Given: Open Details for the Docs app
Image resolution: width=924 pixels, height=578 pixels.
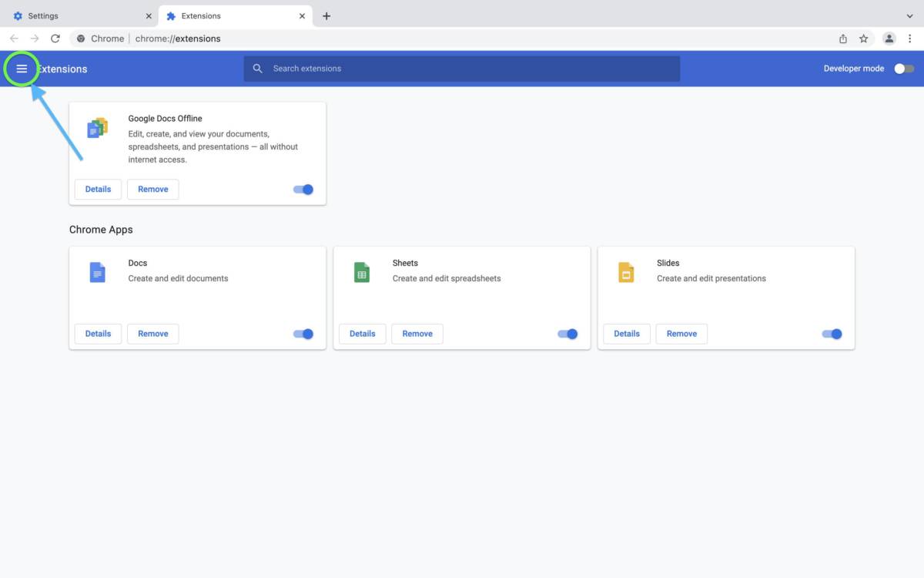Looking at the screenshot, I should pyautogui.click(x=98, y=334).
